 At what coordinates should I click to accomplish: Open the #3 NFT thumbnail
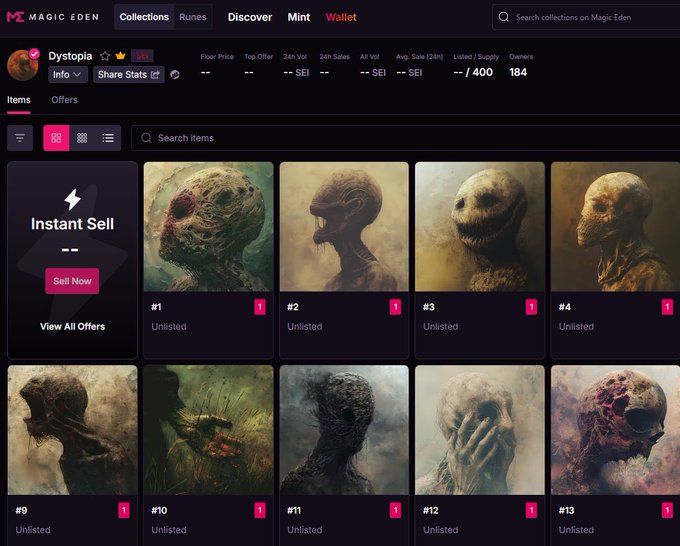480,226
